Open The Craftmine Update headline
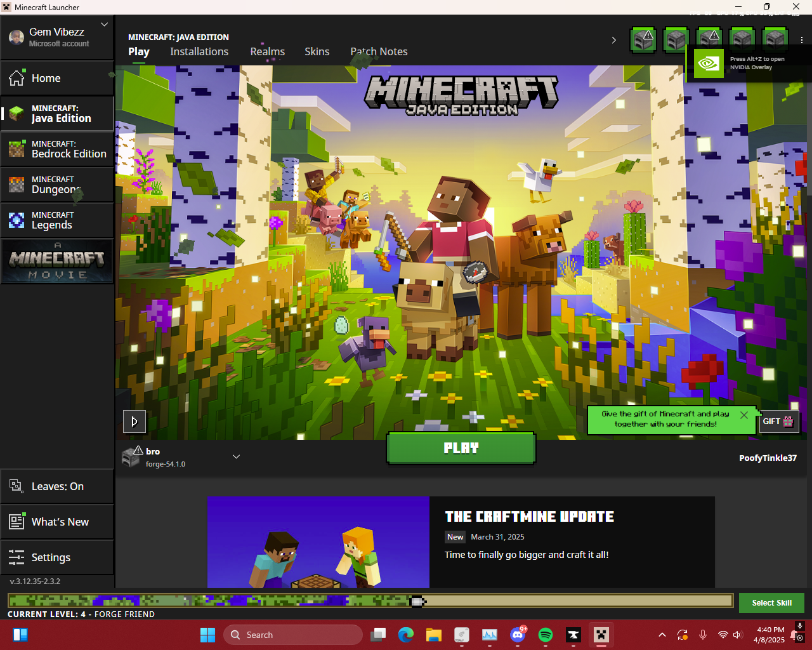 tap(530, 517)
